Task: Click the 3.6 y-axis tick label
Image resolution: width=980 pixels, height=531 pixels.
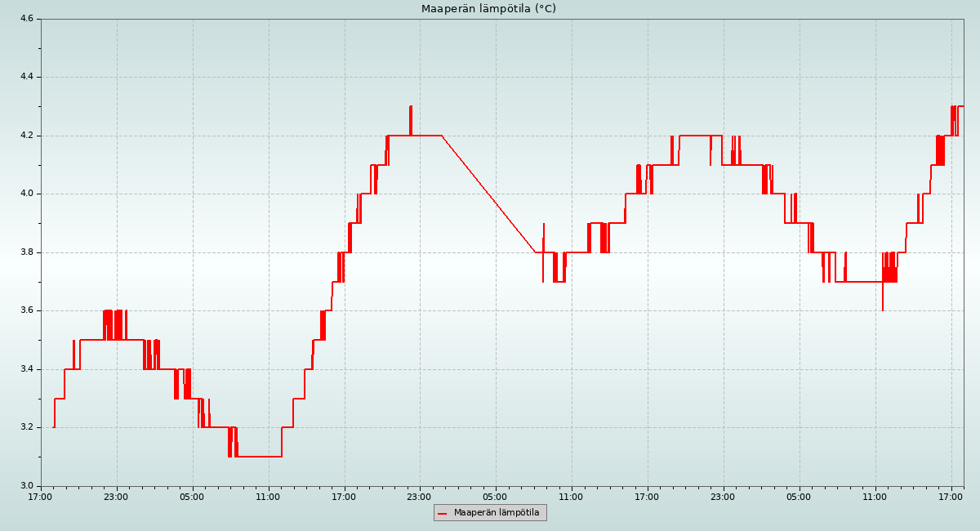Action: (26, 310)
